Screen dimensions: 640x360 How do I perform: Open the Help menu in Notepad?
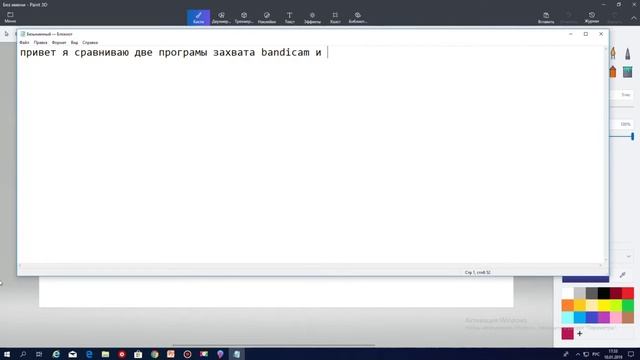tap(90, 42)
